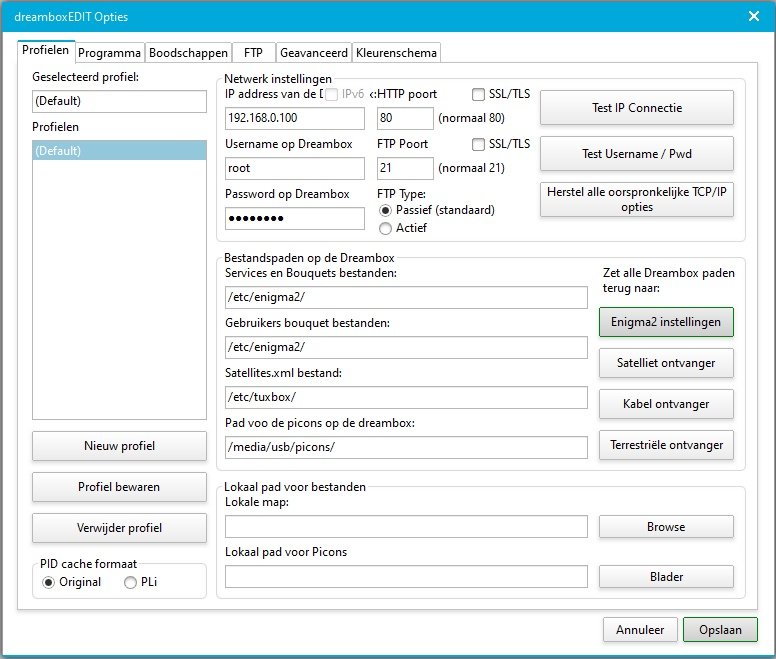Tick the IPv6 checkbox

click(x=332, y=94)
